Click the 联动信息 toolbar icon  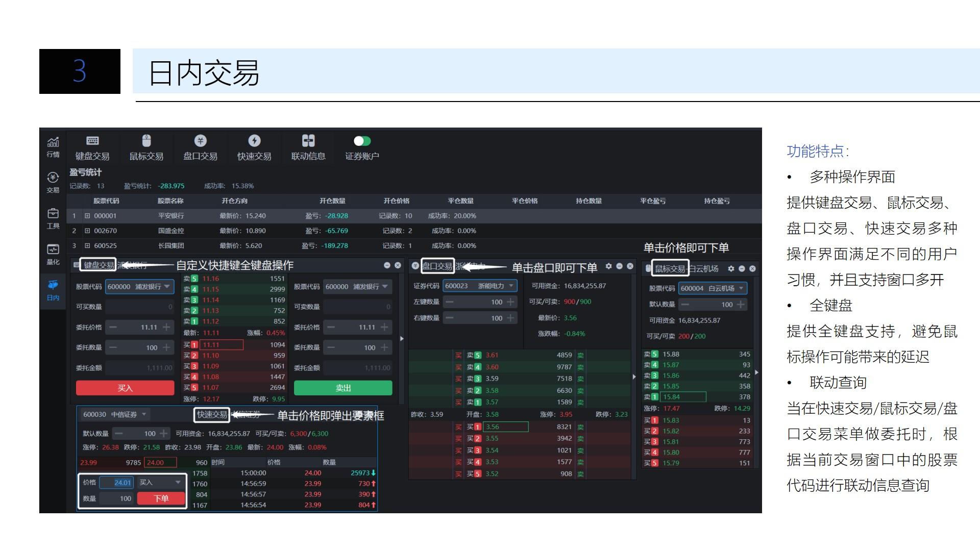click(x=307, y=147)
